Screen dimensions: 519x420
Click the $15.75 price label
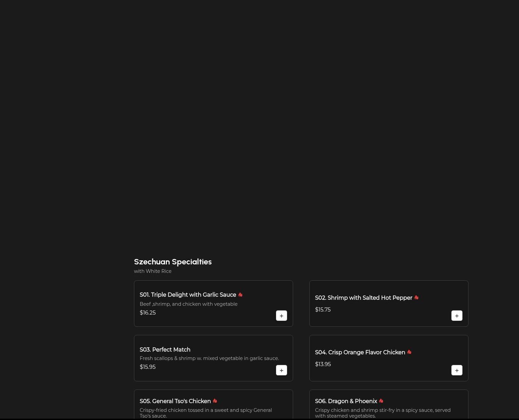coord(323,309)
